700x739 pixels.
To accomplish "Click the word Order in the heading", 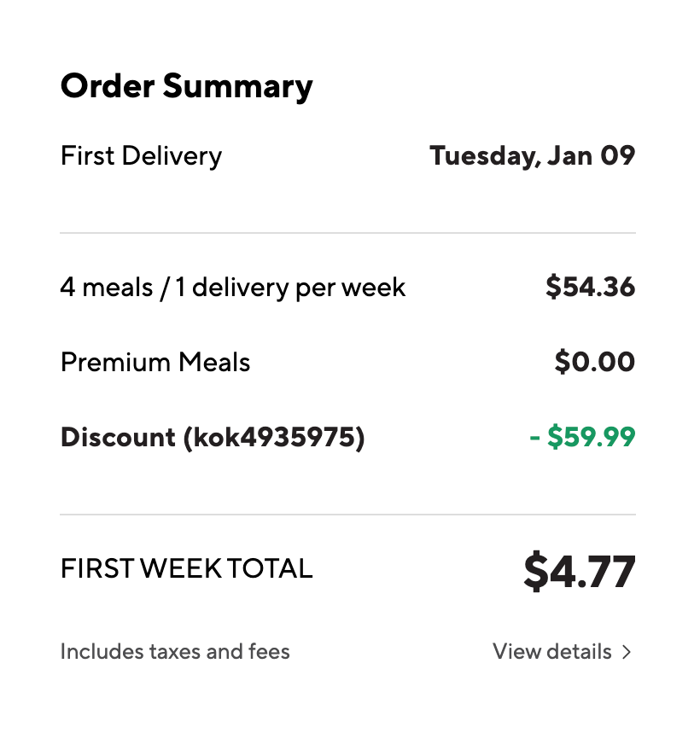I will tap(106, 86).
